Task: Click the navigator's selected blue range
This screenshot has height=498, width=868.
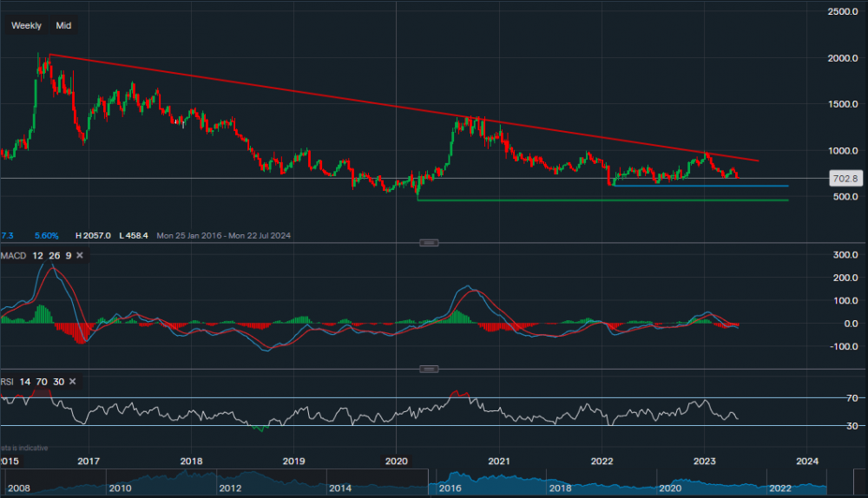Action: point(625,482)
